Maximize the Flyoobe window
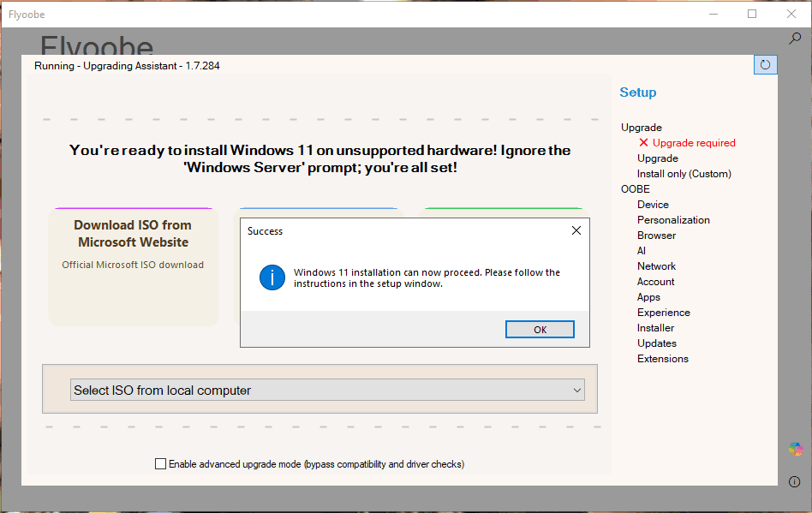Viewport: 812px width, 513px height. pyautogui.click(x=752, y=14)
